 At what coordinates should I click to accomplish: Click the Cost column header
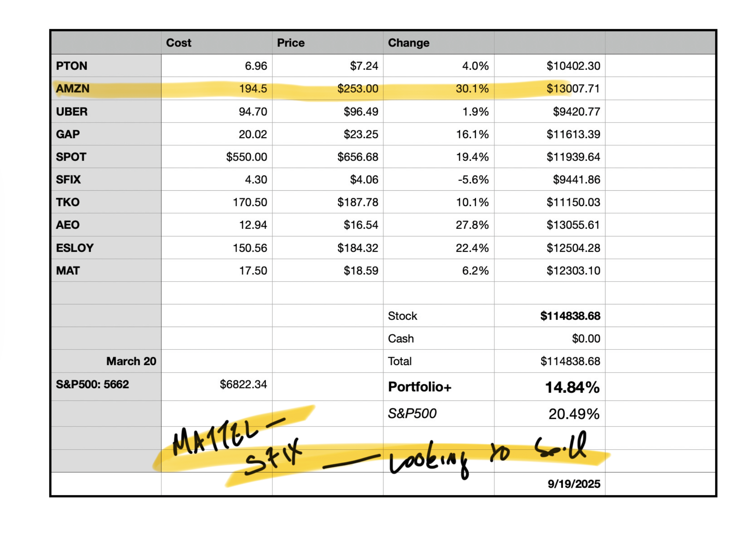[179, 43]
